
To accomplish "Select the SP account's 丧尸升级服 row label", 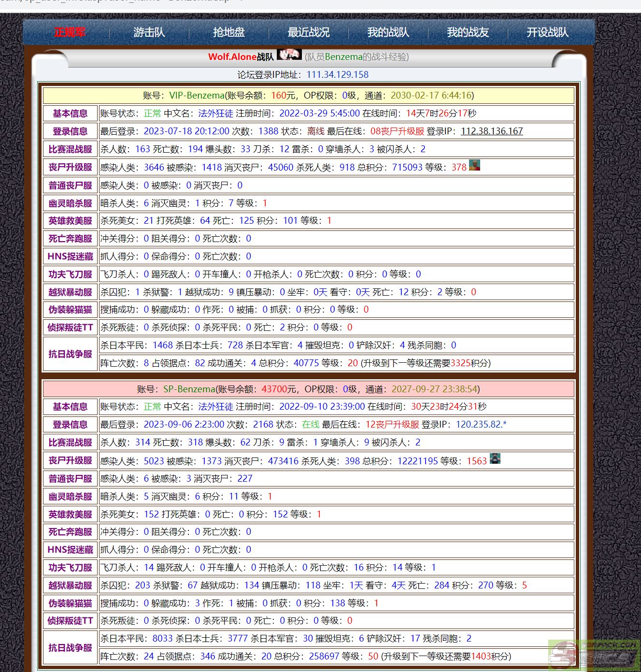I will click(70, 460).
